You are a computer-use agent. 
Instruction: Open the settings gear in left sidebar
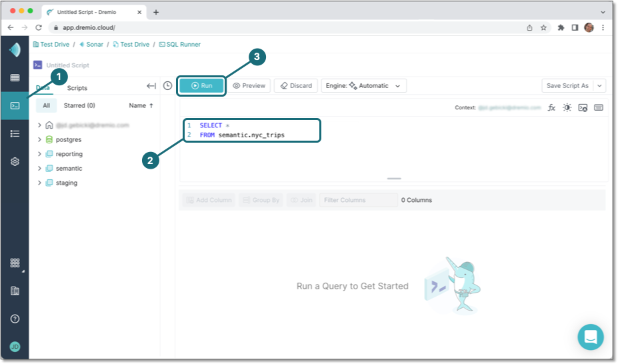click(x=15, y=161)
